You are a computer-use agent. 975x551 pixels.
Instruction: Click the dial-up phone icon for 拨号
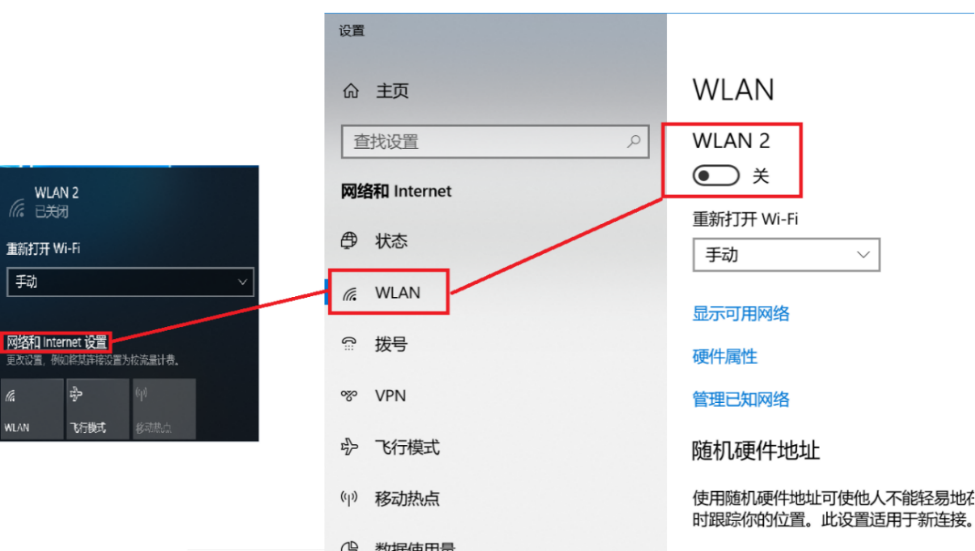click(349, 343)
